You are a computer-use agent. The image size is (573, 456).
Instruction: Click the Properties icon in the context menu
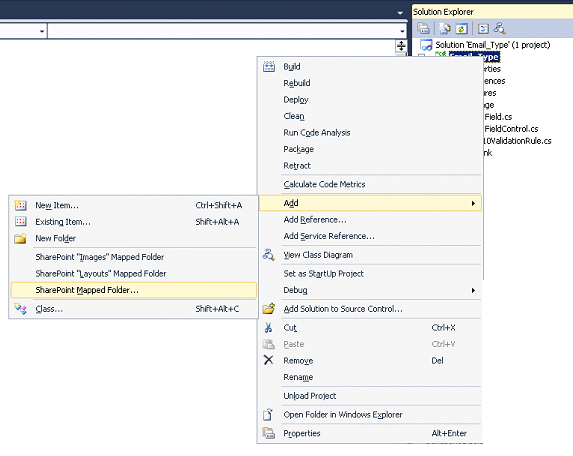[269, 433]
